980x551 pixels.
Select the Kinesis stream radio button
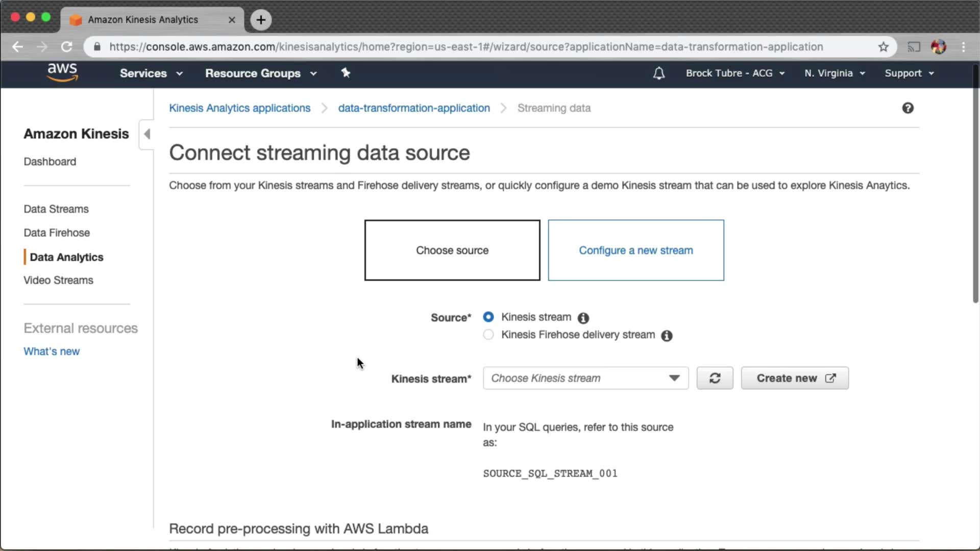click(488, 317)
